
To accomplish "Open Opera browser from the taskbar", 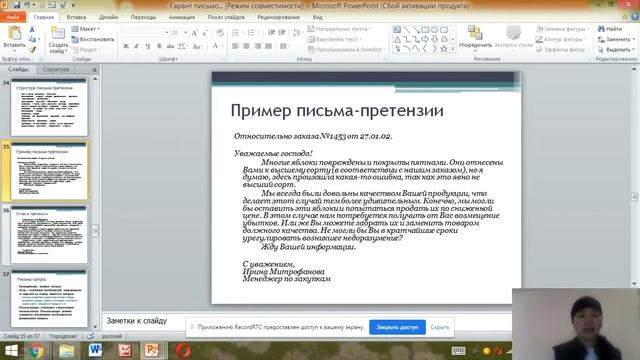I will click(183, 351).
